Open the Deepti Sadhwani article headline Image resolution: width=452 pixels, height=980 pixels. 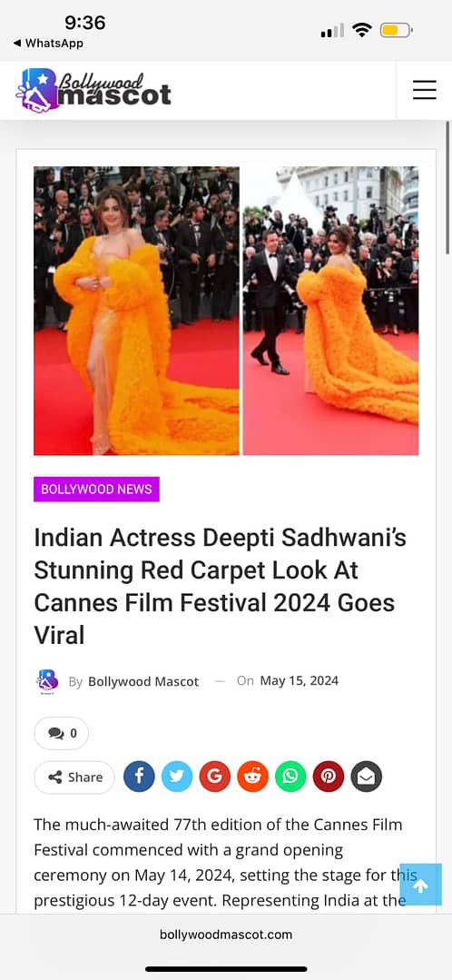pos(221,586)
